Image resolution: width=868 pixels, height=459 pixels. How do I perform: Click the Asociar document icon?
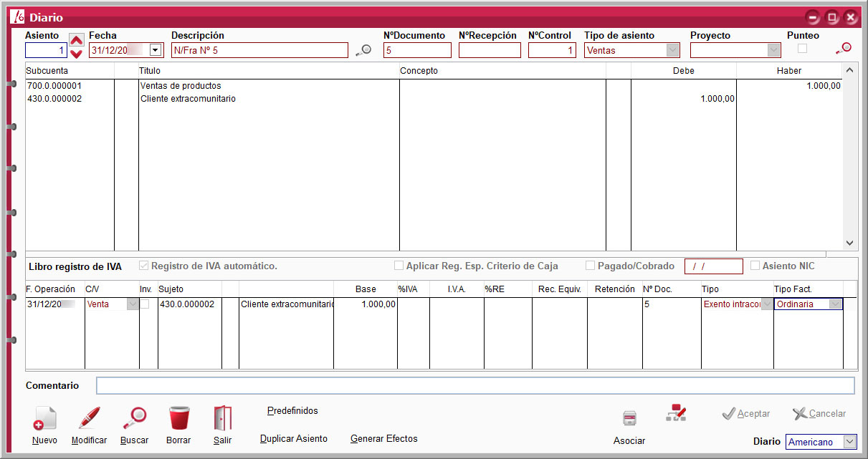pos(629,419)
